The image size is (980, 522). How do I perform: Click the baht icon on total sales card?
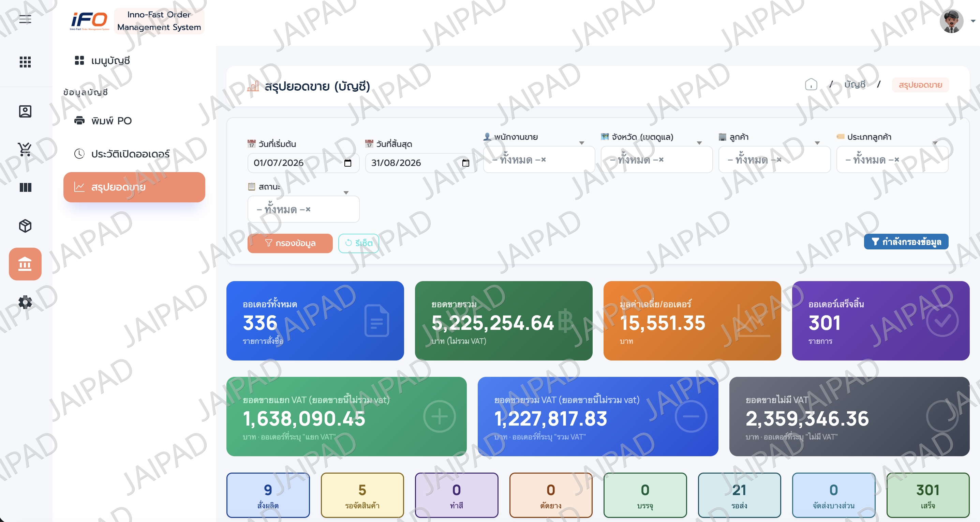point(566,321)
